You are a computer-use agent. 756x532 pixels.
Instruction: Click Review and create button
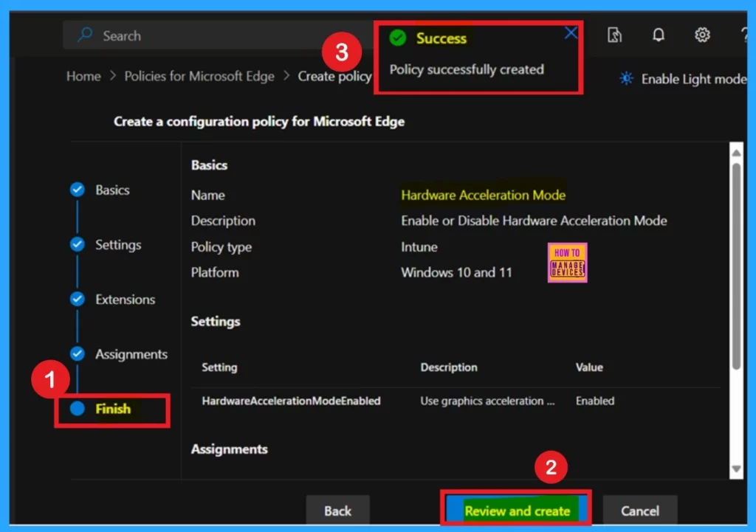516,511
